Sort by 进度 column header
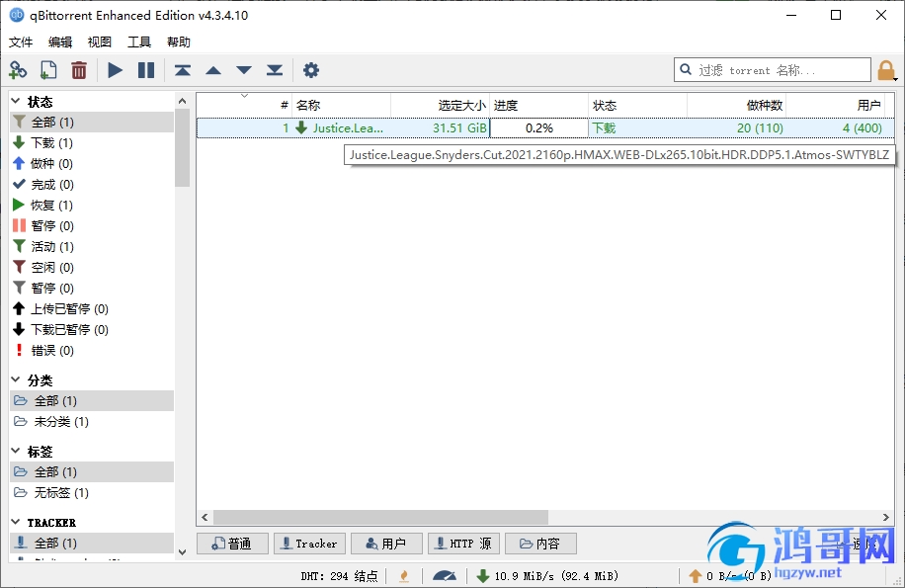 539,106
